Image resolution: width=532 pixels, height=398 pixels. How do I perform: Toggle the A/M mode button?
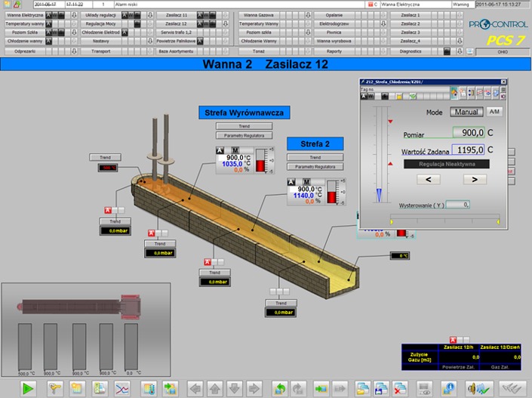click(494, 111)
